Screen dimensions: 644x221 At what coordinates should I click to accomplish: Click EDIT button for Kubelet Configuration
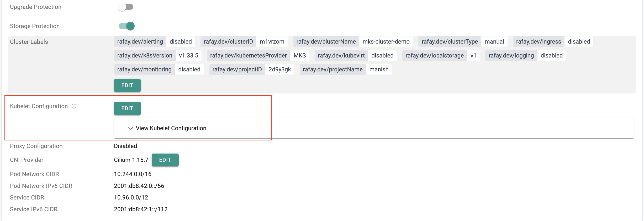click(127, 108)
